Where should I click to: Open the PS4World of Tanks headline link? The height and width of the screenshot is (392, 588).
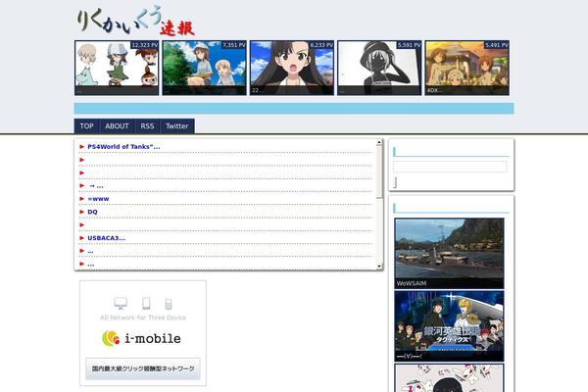(123, 147)
